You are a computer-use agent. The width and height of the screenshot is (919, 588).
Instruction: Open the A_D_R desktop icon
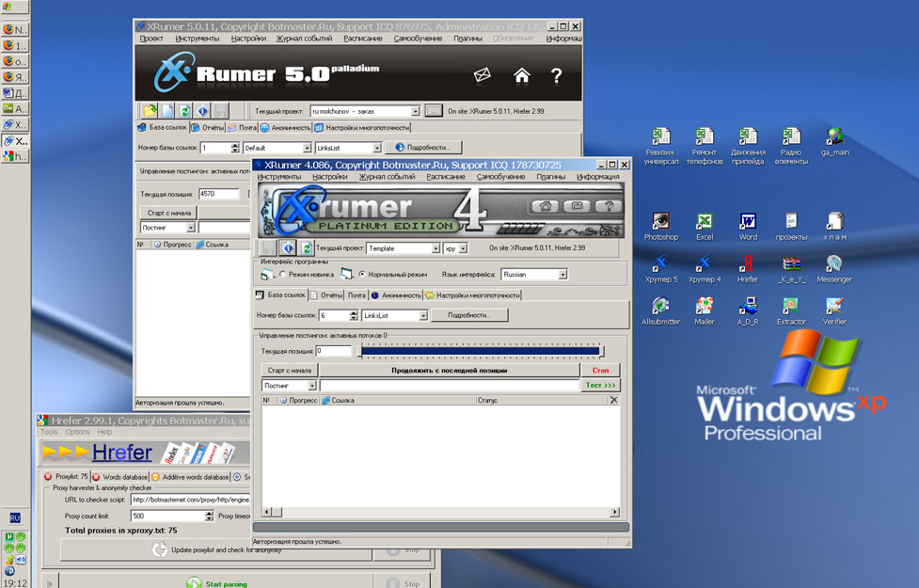(748, 311)
